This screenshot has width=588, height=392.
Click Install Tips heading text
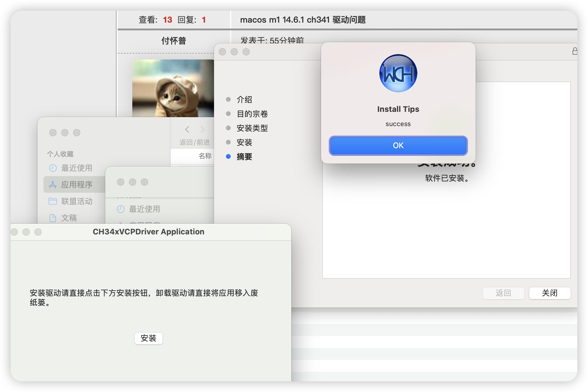tap(398, 109)
